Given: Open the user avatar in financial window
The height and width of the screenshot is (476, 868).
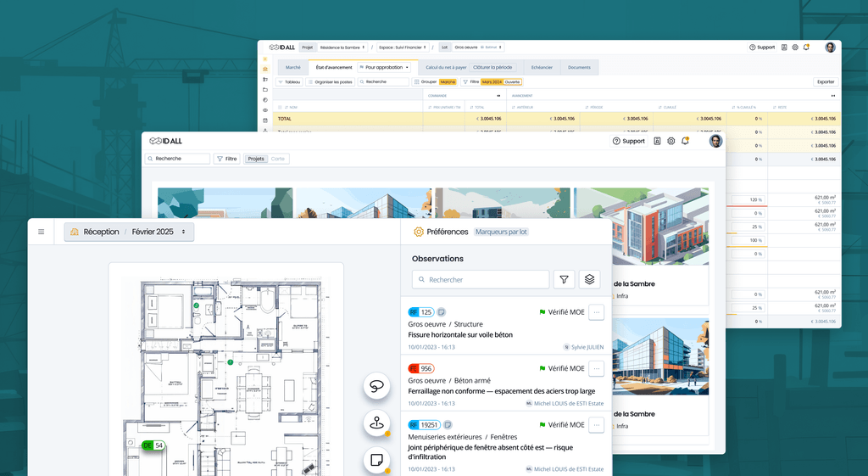Looking at the screenshot, I should tap(830, 48).
